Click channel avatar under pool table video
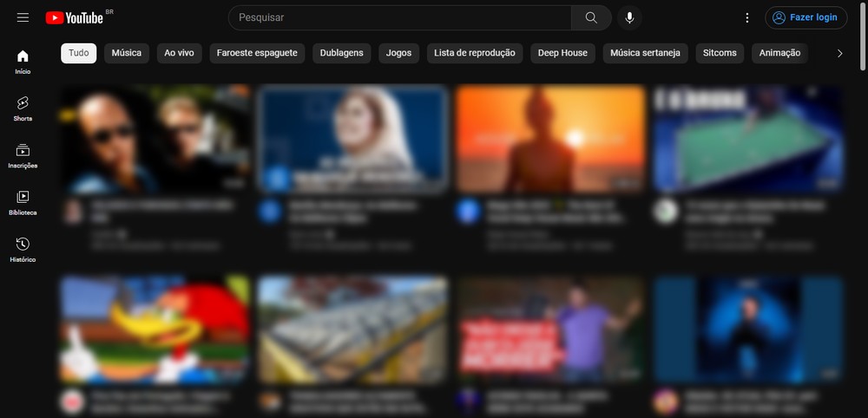Image resolution: width=868 pixels, height=418 pixels. tap(665, 212)
